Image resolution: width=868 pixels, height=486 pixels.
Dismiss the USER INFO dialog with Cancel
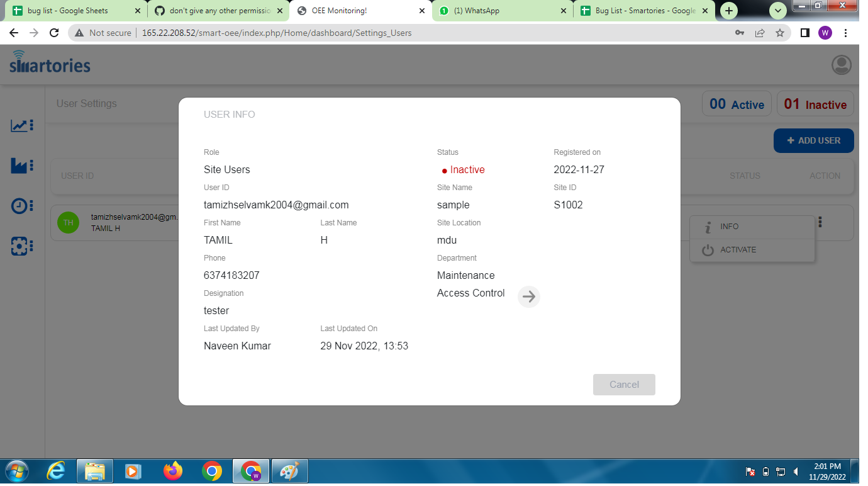tap(623, 384)
